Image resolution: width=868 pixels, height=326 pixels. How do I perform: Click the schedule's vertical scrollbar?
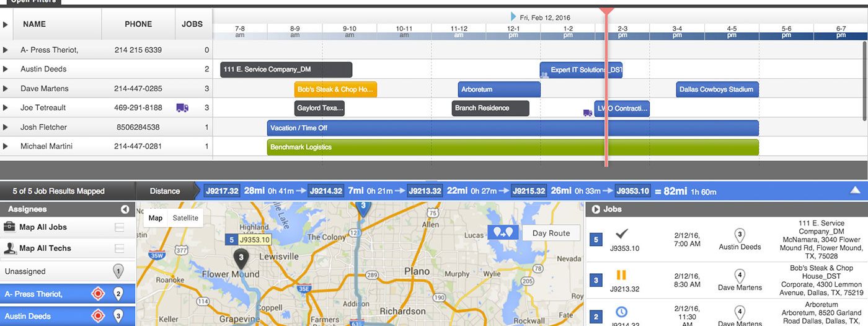point(864,81)
